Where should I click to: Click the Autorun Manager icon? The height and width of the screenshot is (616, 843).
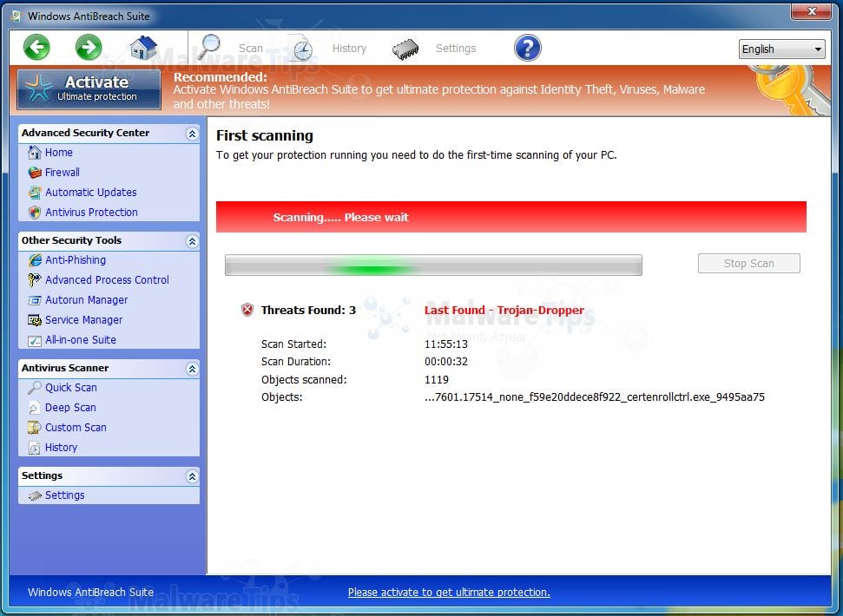[35, 300]
